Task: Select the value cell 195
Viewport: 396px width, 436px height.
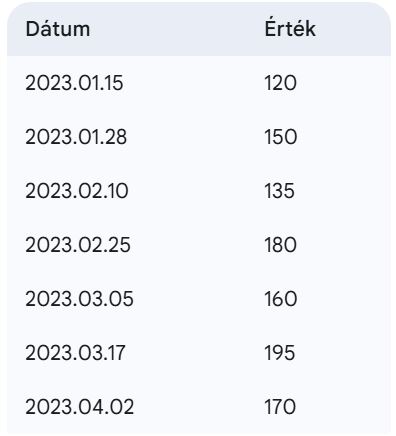Action: 280,353
